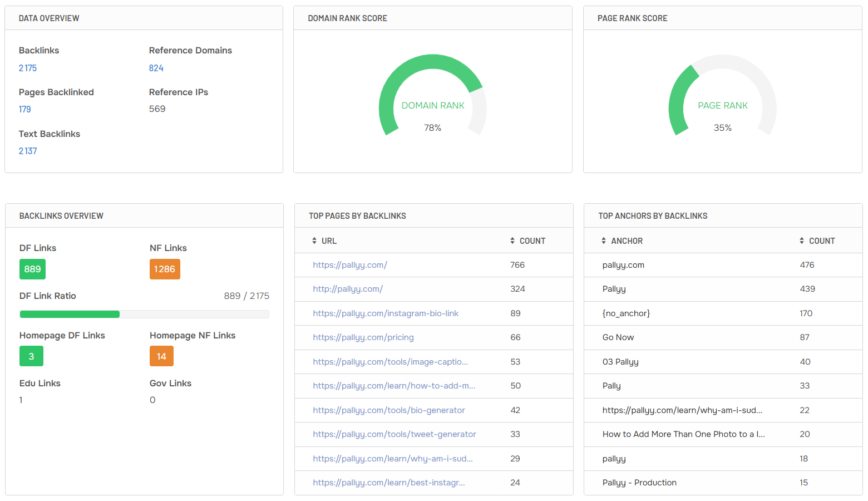Click the Page Rank 35% gauge
The width and height of the screenshot is (868, 501).
click(723, 95)
